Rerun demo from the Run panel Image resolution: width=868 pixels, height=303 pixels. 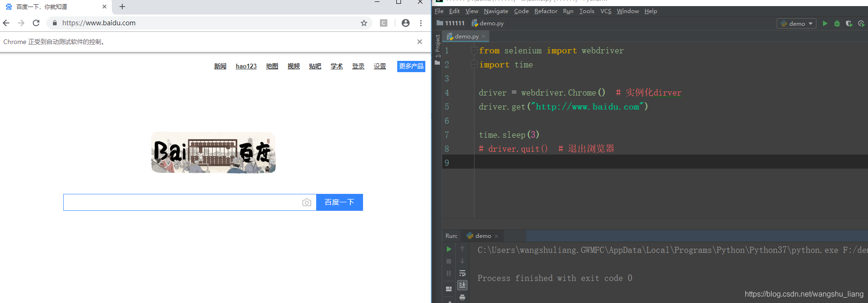(449, 249)
